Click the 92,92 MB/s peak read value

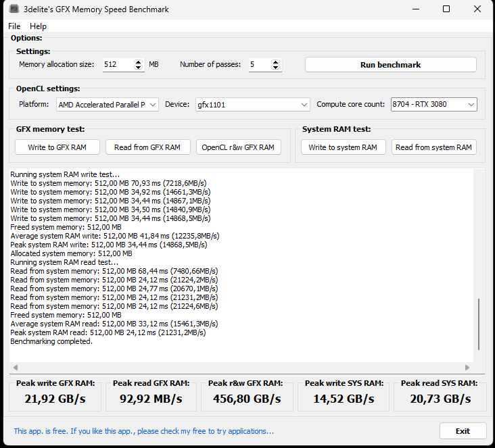[151, 399]
